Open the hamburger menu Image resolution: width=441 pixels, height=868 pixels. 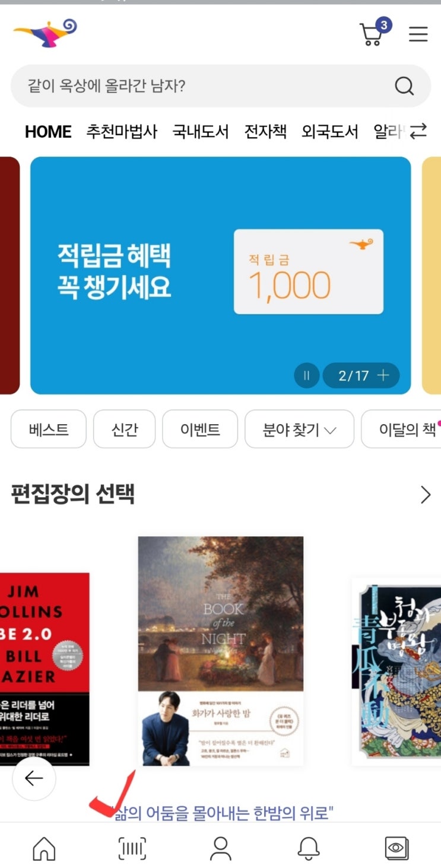point(418,34)
